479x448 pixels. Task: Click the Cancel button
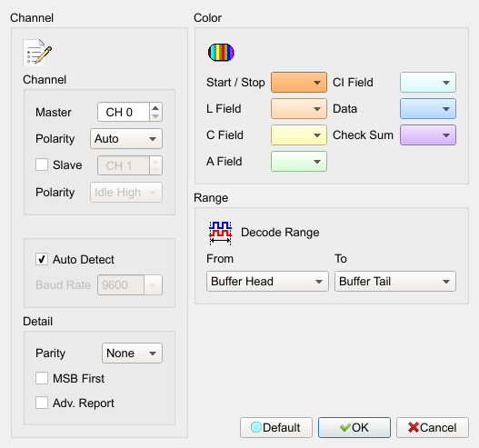[x=433, y=427]
